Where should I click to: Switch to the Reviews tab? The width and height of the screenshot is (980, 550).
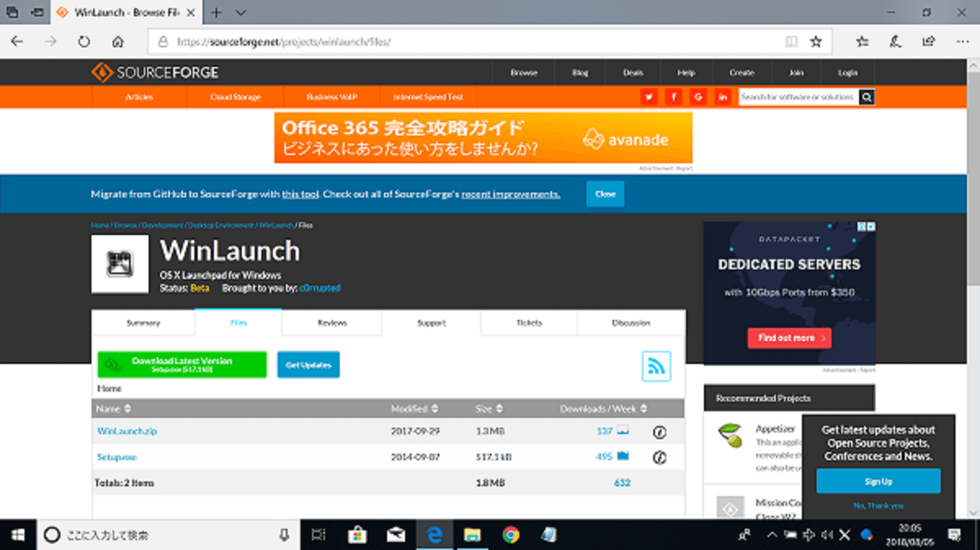pyautogui.click(x=331, y=322)
